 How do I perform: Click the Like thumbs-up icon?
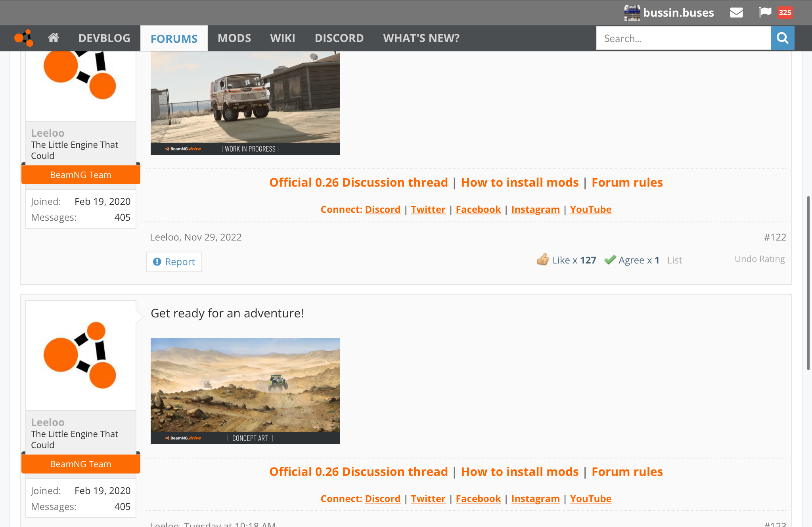543,260
